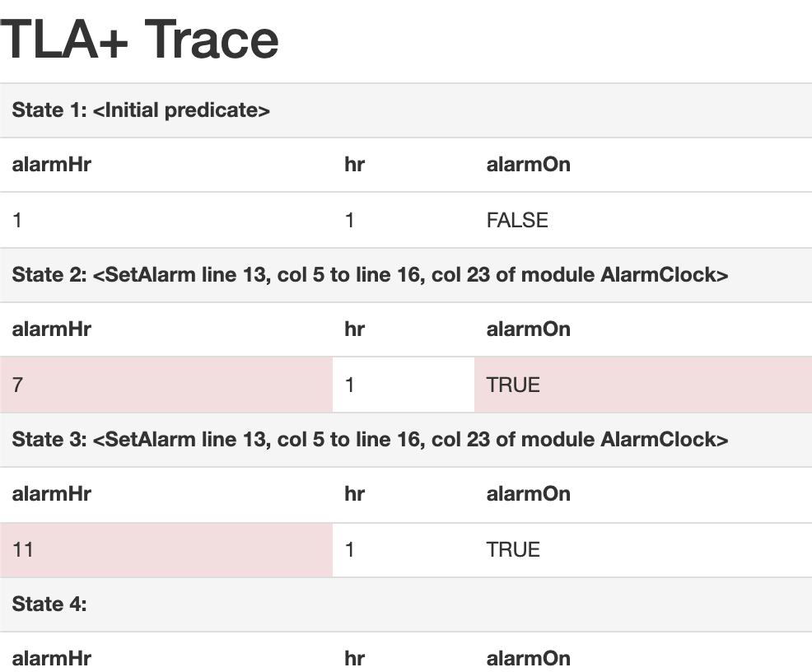Select the State 2 SetAlarm header row

coord(406,275)
